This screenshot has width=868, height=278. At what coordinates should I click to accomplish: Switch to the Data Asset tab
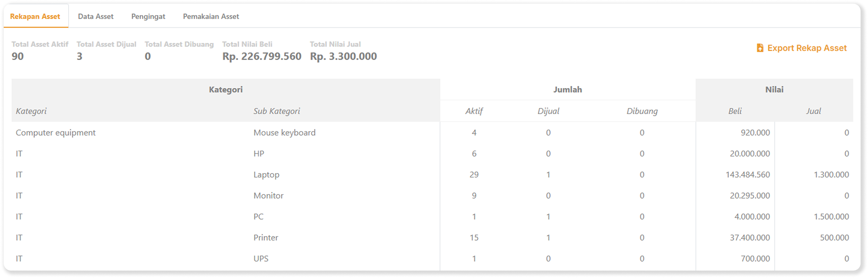pos(96,16)
